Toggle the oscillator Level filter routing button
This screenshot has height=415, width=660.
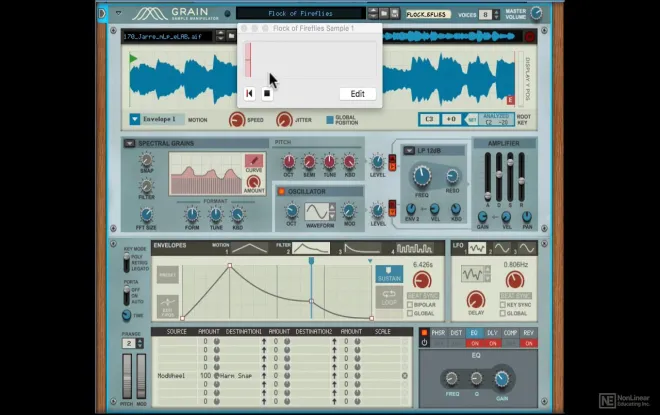(x=392, y=208)
